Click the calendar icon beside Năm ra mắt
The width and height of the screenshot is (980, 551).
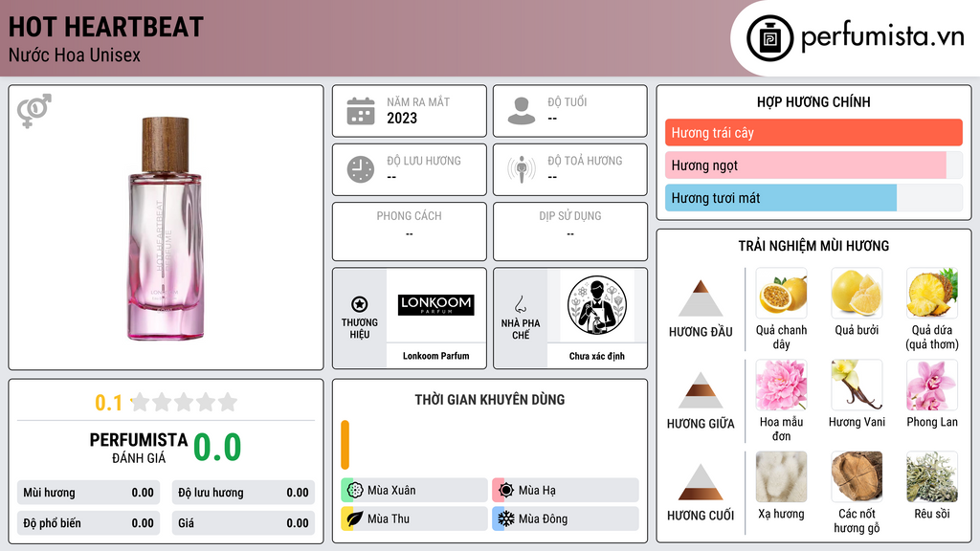tap(361, 111)
